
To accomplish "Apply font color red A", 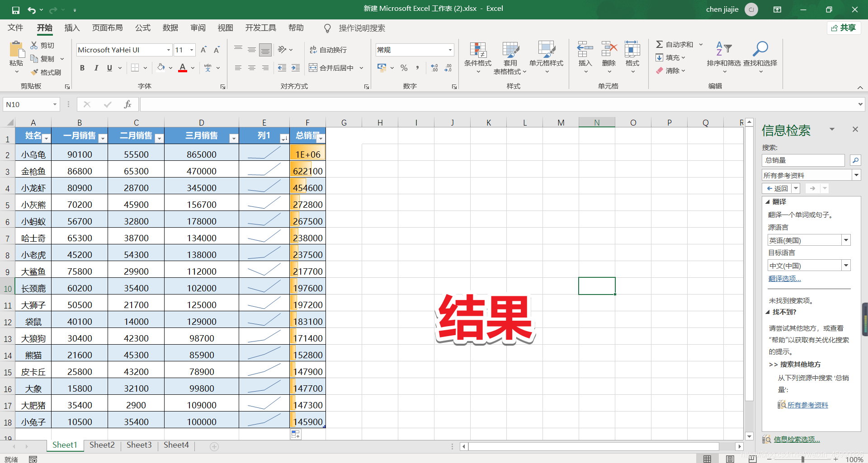I will 183,68.
